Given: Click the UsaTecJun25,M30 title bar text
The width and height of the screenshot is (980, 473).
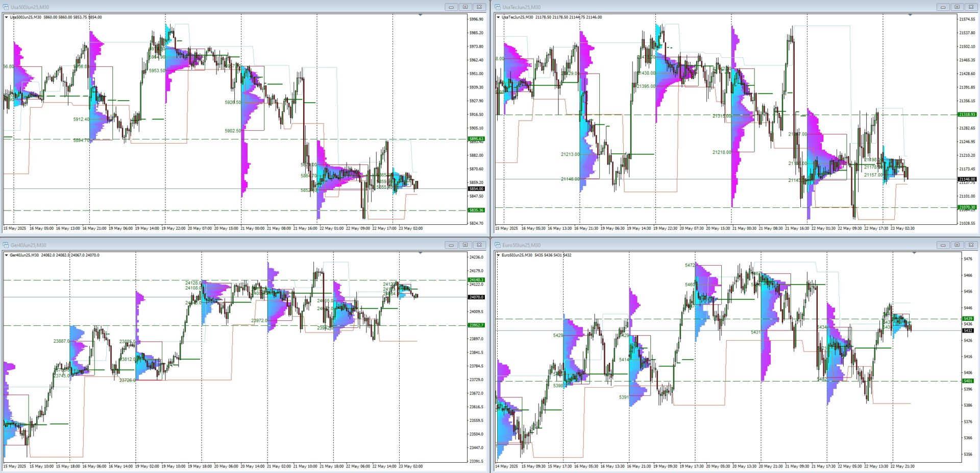Looking at the screenshot, I should point(522,7).
